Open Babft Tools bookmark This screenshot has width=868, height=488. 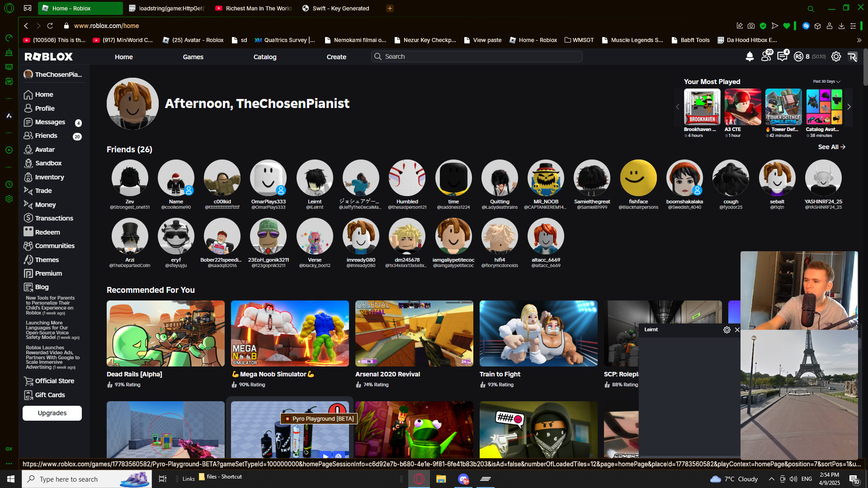pos(690,40)
